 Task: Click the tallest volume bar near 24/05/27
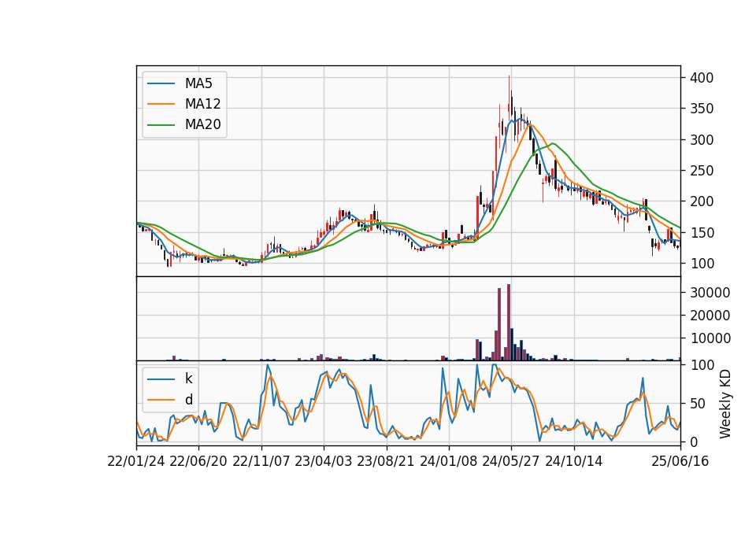(509, 323)
